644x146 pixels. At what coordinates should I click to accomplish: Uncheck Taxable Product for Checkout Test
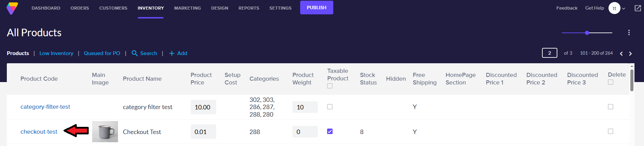click(x=330, y=131)
